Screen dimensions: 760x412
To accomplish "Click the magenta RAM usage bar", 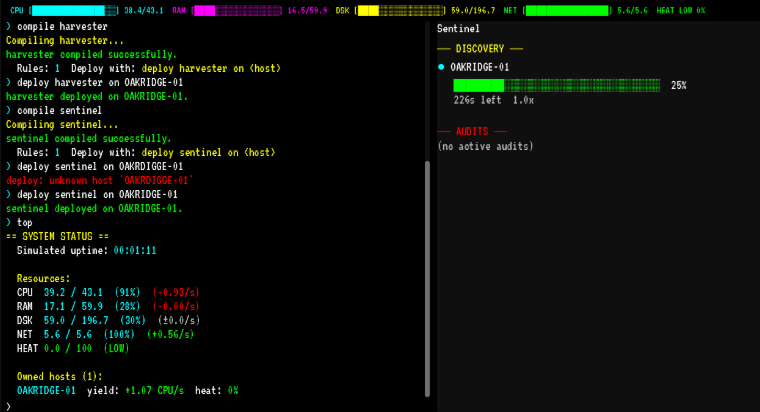I will (238, 11).
